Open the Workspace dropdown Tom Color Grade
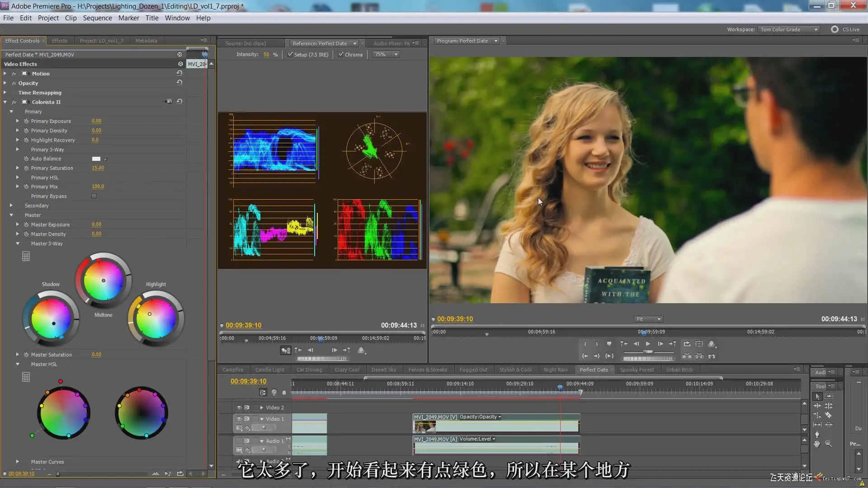The width and height of the screenshot is (868, 488). [789, 29]
